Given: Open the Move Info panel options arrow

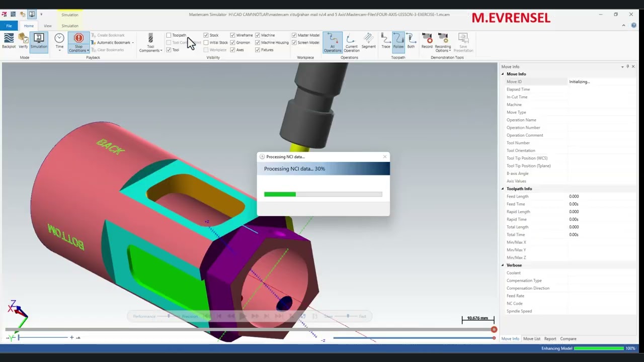Looking at the screenshot, I should [622, 66].
